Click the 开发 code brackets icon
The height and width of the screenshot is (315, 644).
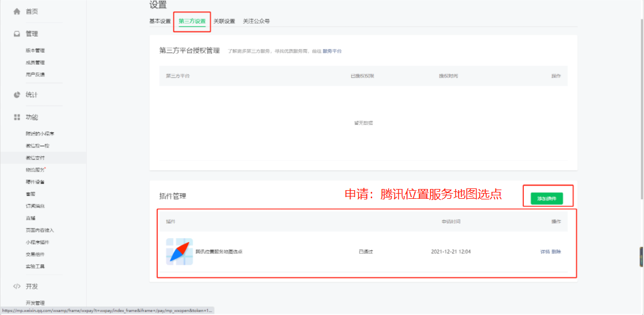tap(17, 286)
